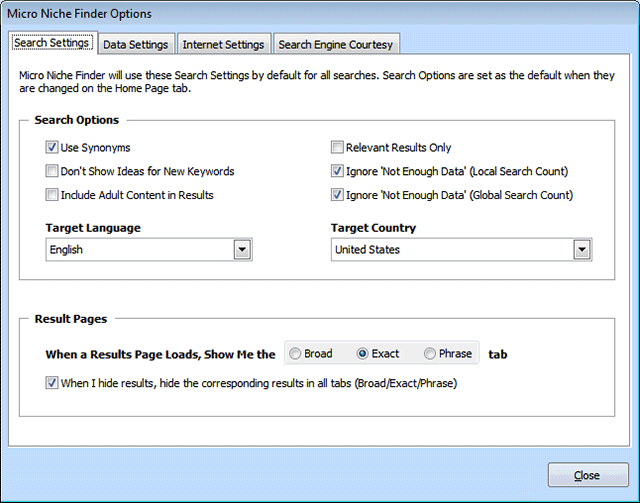Click the English language field
Screen dimensions: 640x503
coord(149,249)
